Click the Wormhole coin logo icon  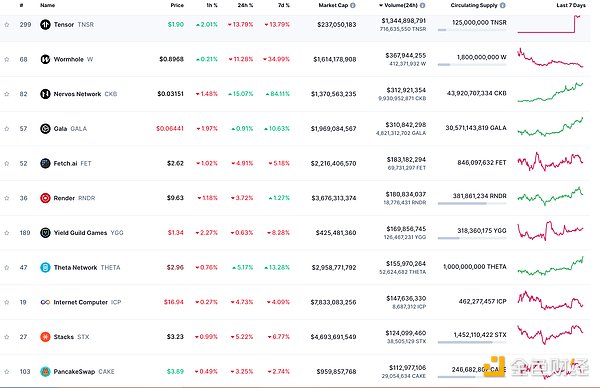coord(45,59)
